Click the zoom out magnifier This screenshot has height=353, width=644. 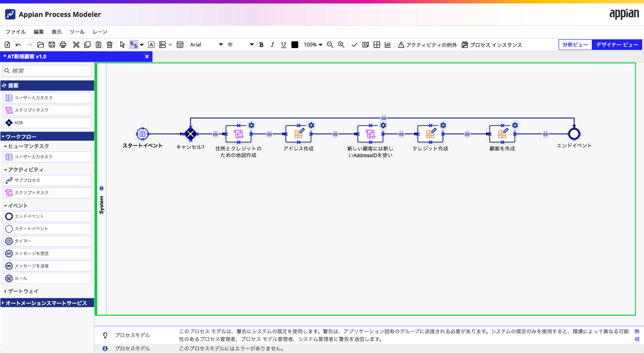tap(330, 45)
